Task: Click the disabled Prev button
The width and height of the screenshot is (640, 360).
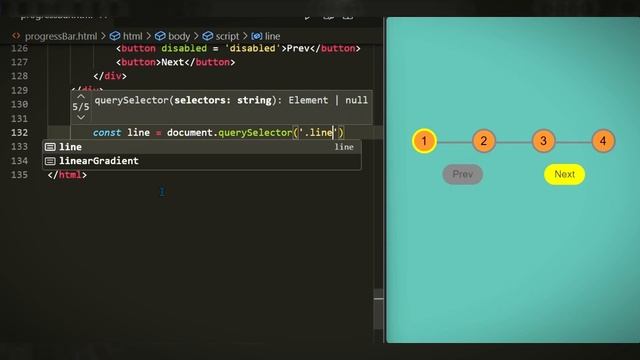Action: pos(462,174)
